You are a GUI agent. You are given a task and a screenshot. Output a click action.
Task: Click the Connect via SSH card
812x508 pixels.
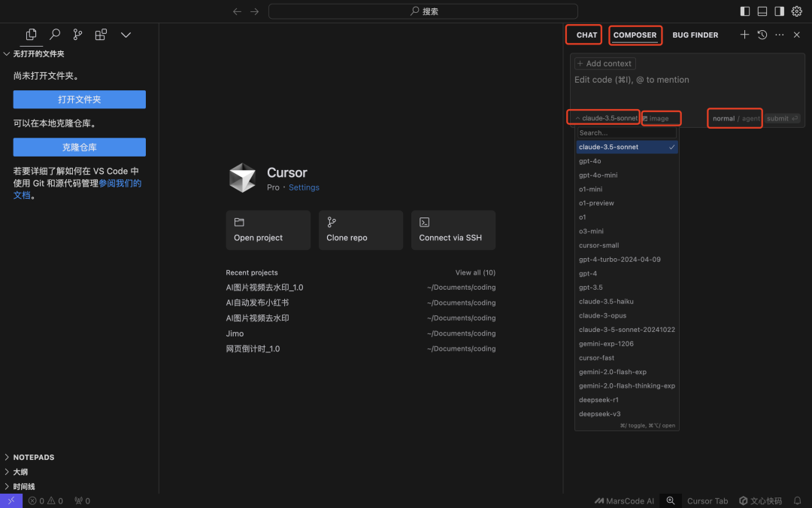[453, 230]
